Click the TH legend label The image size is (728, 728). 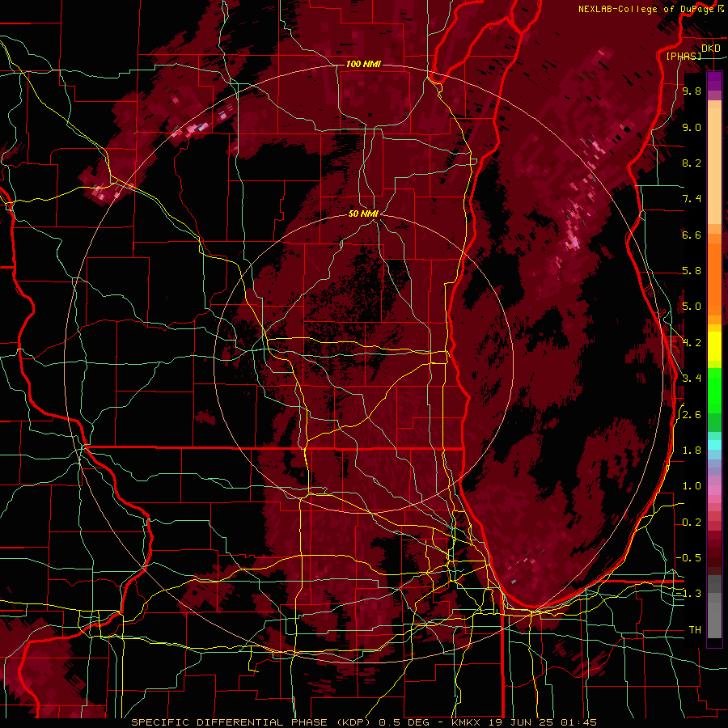tap(695, 630)
